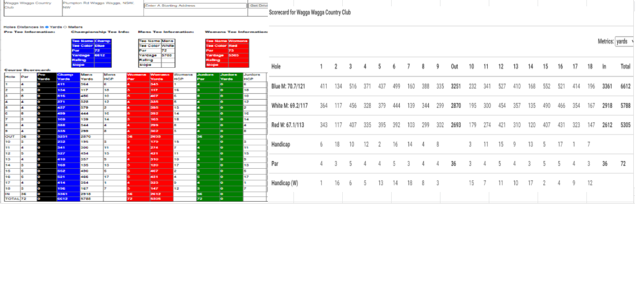Click the Womens Par column header
This screenshot has width=644, height=295.
click(x=137, y=77)
